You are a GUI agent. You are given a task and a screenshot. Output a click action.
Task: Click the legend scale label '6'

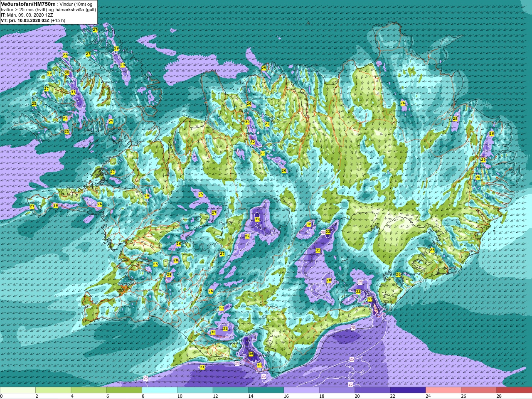(108, 396)
